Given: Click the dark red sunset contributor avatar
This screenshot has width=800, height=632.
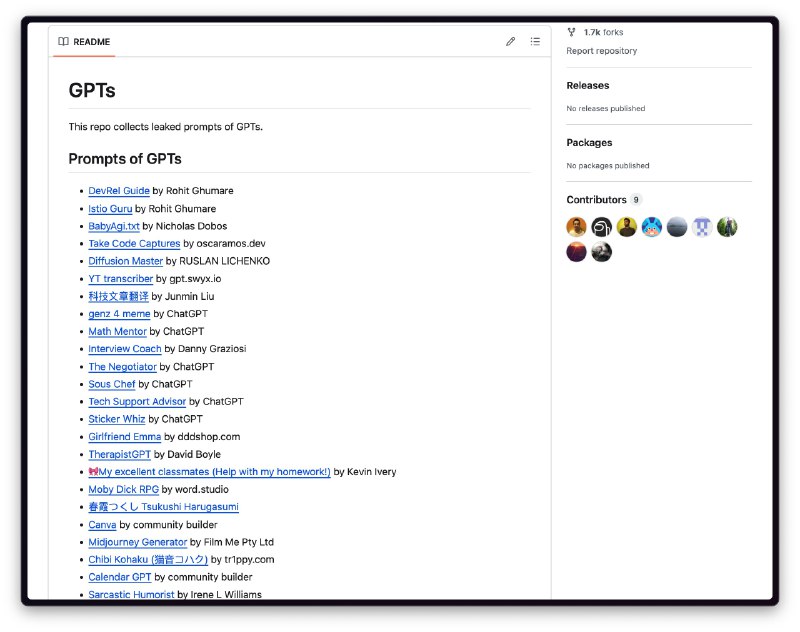Looking at the screenshot, I should point(577,252).
